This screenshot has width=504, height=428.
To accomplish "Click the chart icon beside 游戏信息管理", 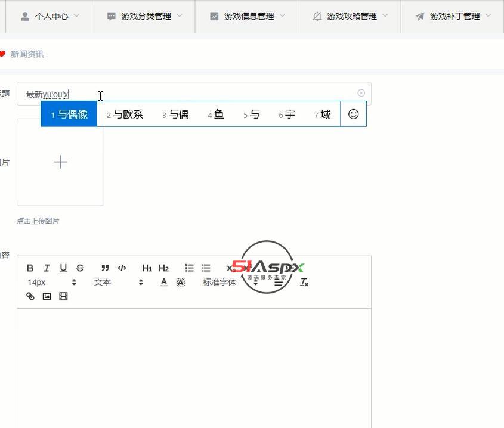I will tap(214, 16).
